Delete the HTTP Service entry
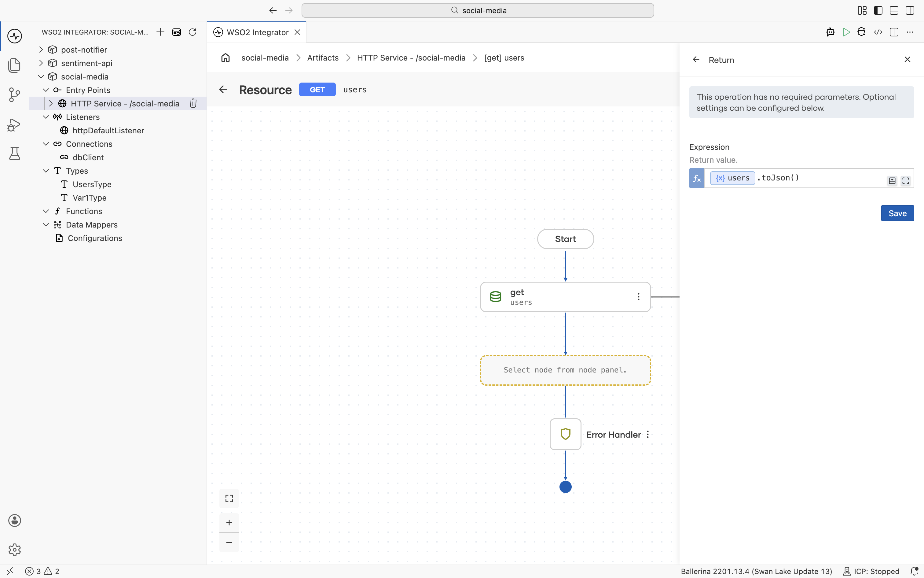Viewport: 924px width, 578px height. pos(193,103)
